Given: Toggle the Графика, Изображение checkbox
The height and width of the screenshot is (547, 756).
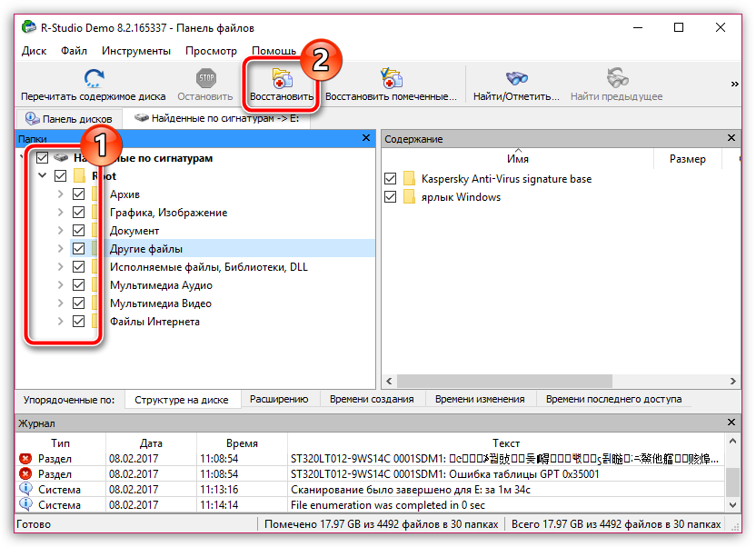Looking at the screenshot, I should (78, 213).
